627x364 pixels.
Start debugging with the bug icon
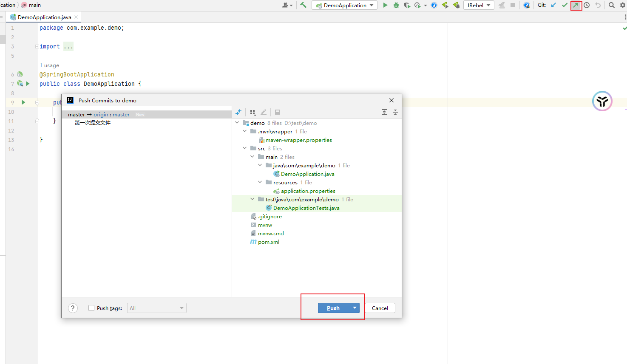point(396,6)
